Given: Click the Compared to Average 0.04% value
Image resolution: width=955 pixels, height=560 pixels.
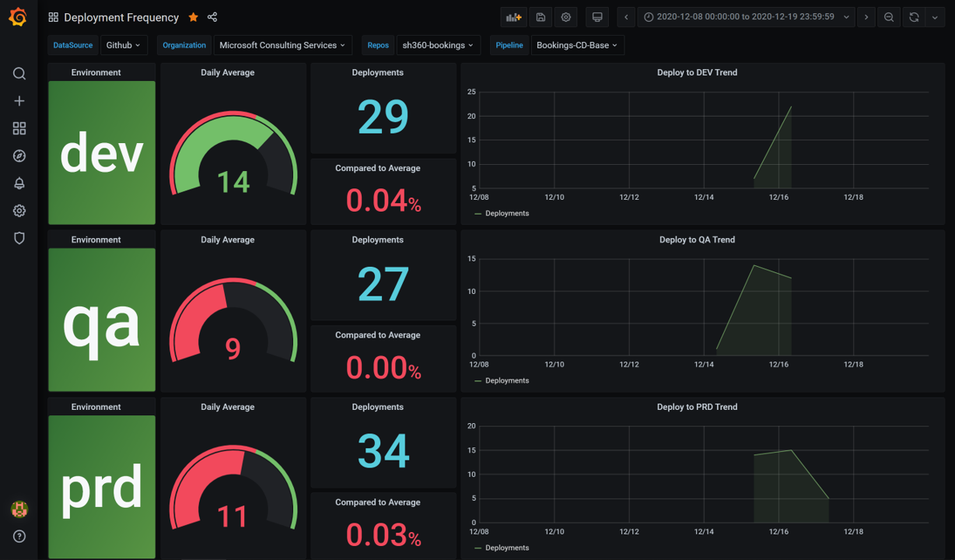Looking at the screenshot, I should (383, 201).
